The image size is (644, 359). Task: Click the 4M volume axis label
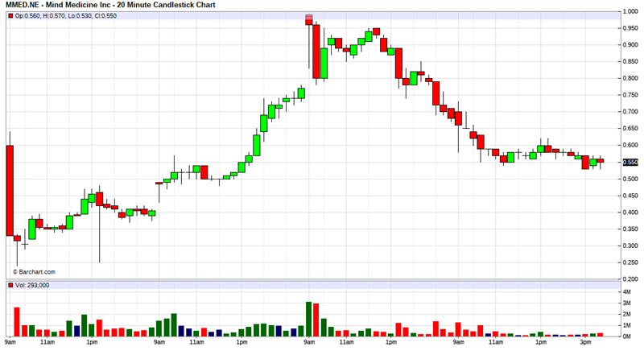pyautogui.click(x=627, y=292)
